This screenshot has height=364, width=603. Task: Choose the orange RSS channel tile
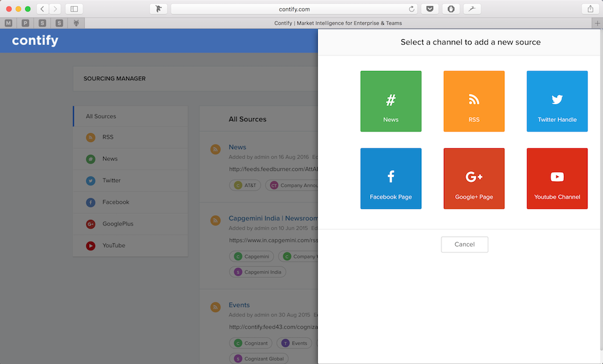tap(474, 101)
